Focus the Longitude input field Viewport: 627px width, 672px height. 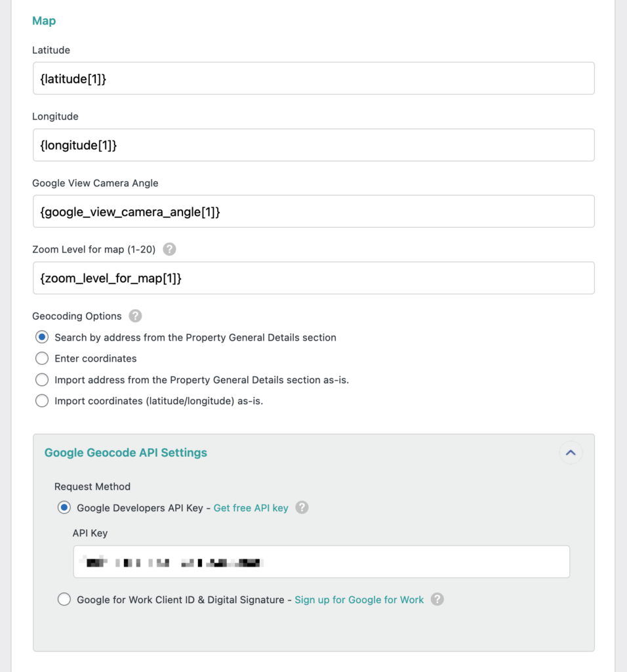coord(313,144)
